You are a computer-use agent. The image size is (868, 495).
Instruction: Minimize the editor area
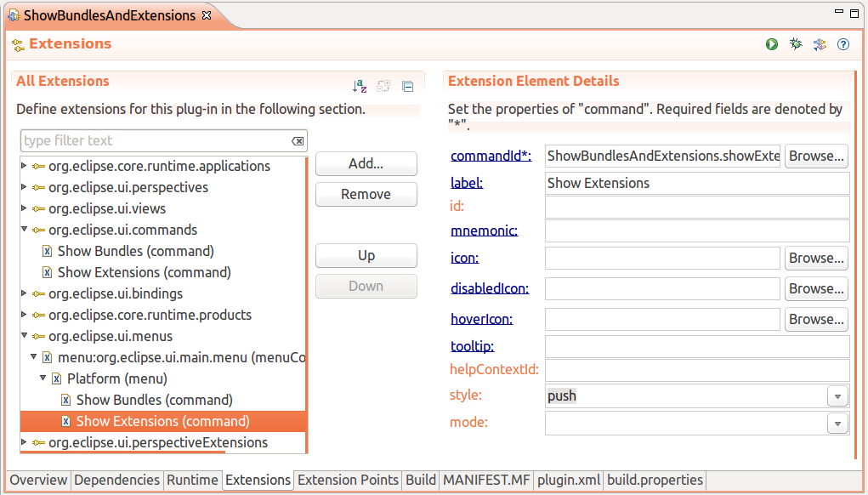(x=839, y=12)
